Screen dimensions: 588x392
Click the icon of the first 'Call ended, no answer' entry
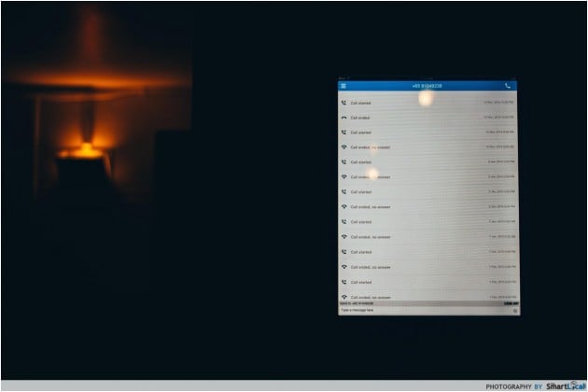343,147
